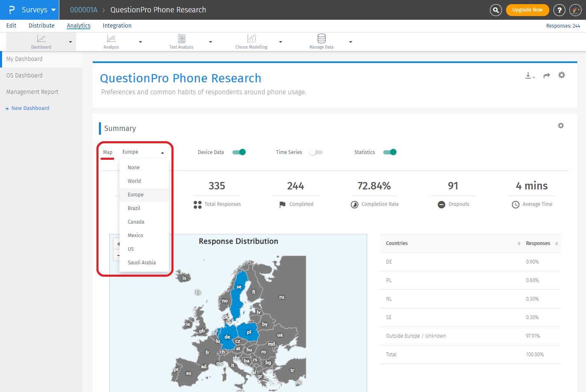
Task: Click the search magnifier icon in header
Action: point(496,10)
